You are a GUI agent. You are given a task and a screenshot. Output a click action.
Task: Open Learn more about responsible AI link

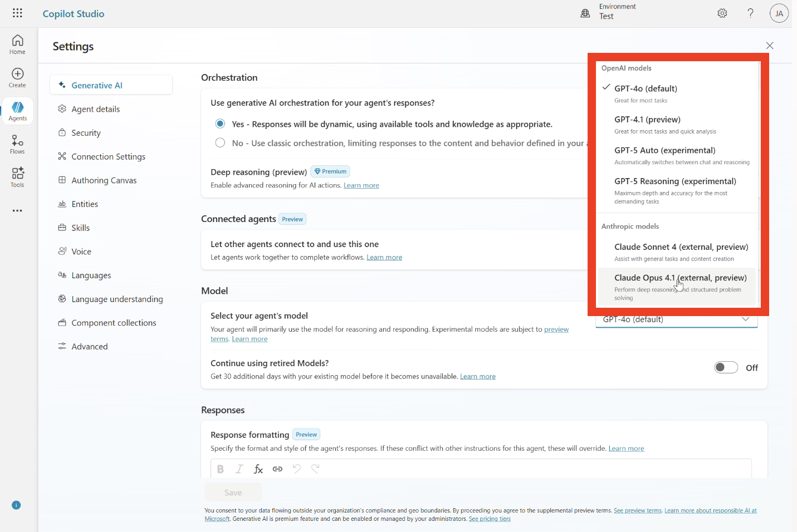[711, 510]
